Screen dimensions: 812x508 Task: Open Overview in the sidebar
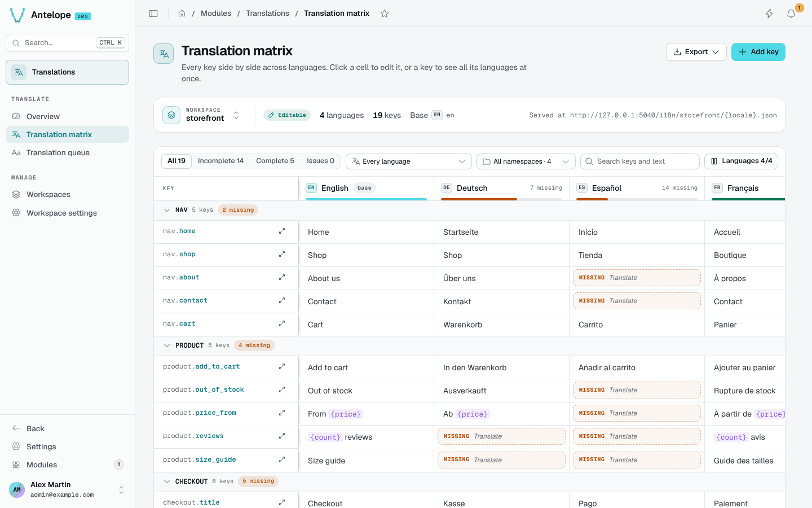(x=67, y=116)
